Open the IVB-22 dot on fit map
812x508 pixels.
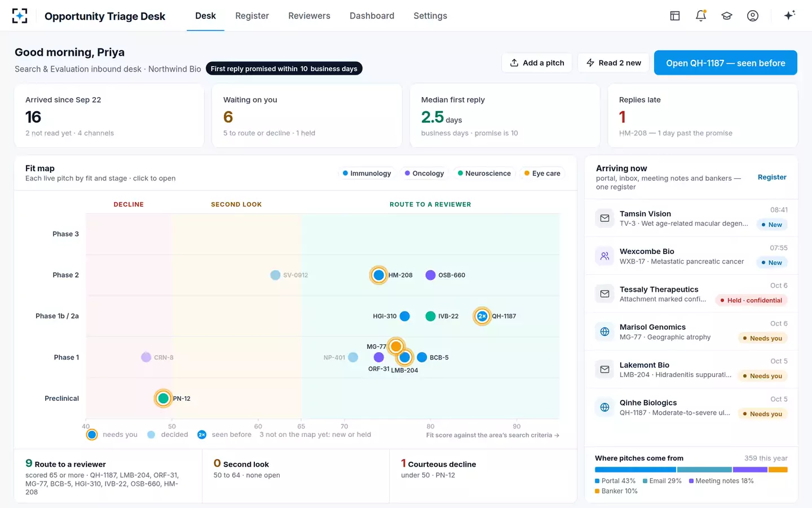pos(430,316)
